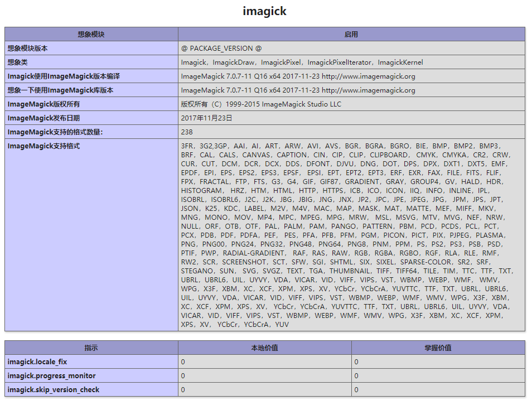Click the "ImageMagick支持的格式数量:" label

[55, 132]
